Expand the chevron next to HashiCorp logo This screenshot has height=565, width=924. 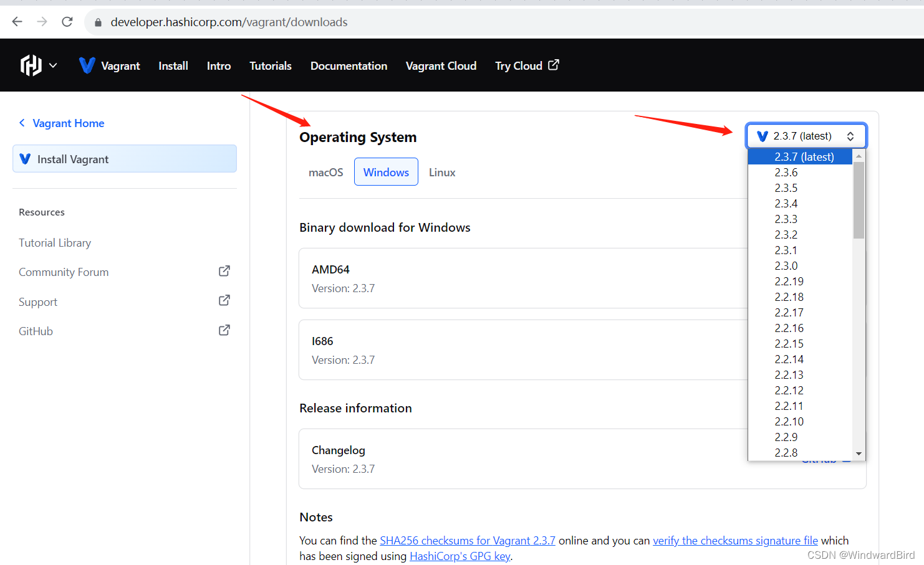point(53,65)
